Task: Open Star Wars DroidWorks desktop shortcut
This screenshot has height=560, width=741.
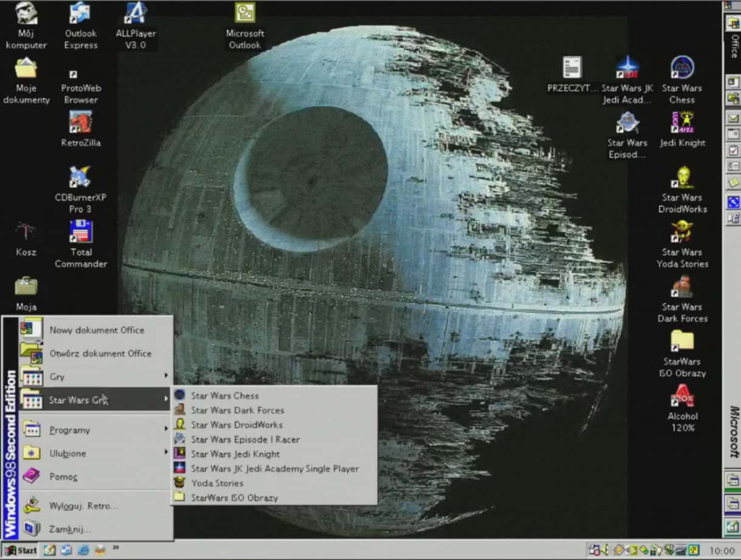Action: [682, 190]
